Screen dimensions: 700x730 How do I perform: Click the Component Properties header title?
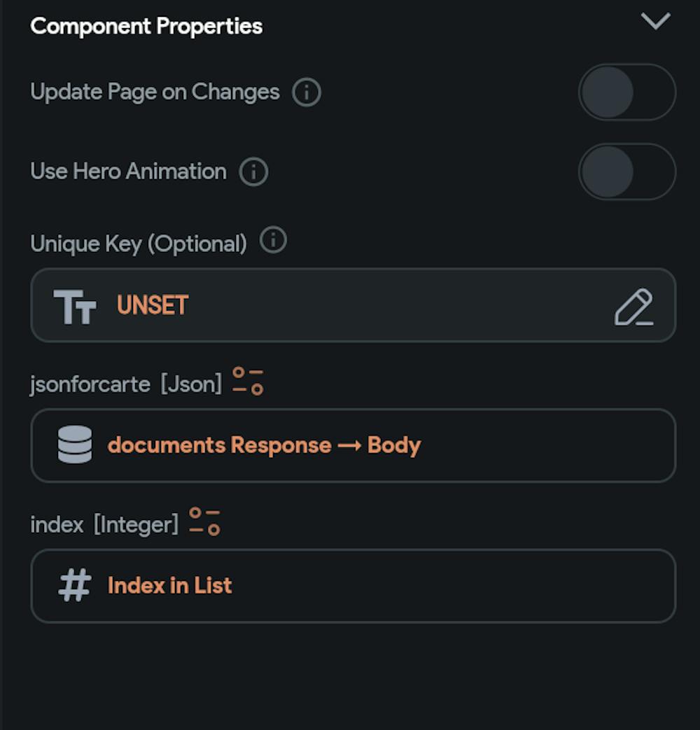tap(146, 27)
